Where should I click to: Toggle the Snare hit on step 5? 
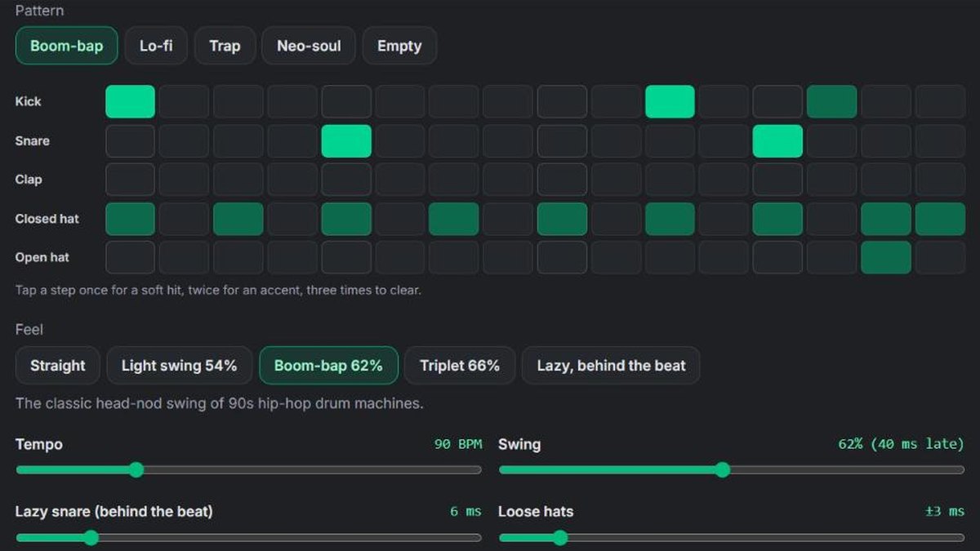pos(346,141)
